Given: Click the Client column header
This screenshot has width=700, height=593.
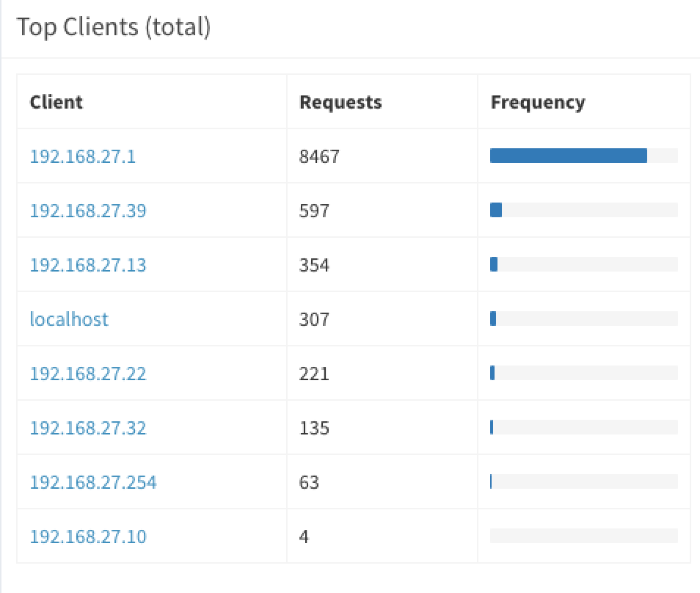Looking at the screenshot, I should (x=56, y=102).
